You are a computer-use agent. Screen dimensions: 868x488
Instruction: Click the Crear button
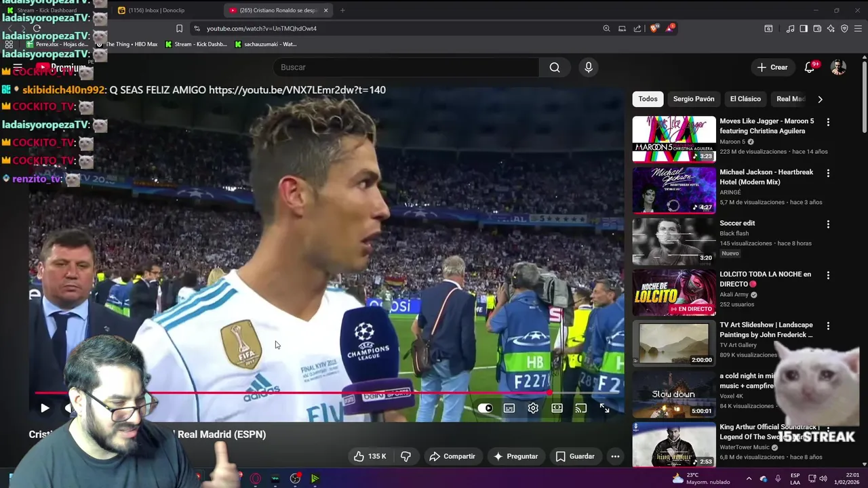pos(772,67)
